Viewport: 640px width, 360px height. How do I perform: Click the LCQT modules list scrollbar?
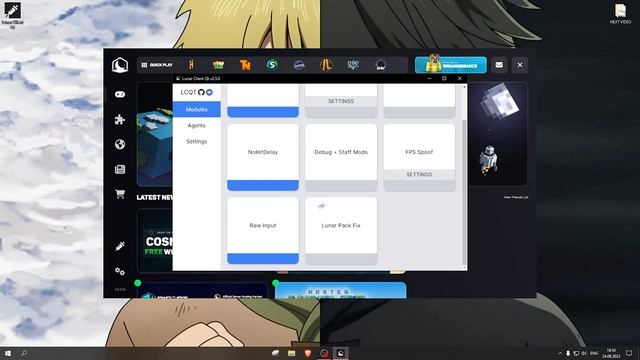464,192
